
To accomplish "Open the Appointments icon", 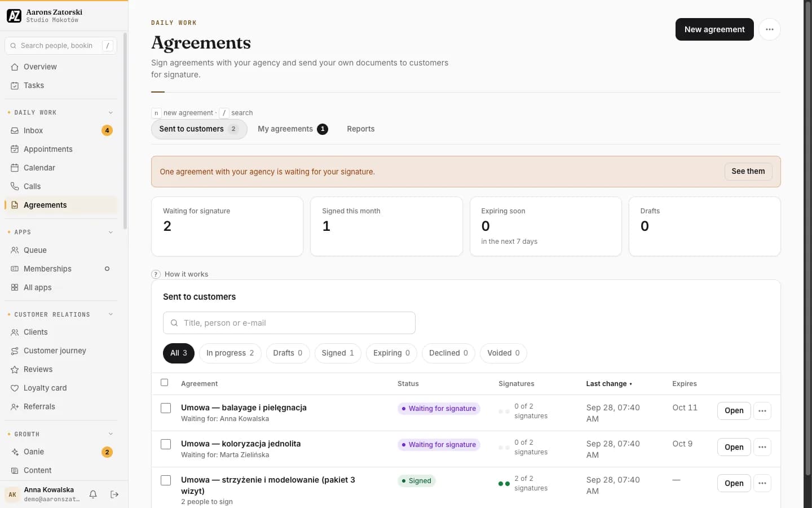I will click(x=15, y=150).
